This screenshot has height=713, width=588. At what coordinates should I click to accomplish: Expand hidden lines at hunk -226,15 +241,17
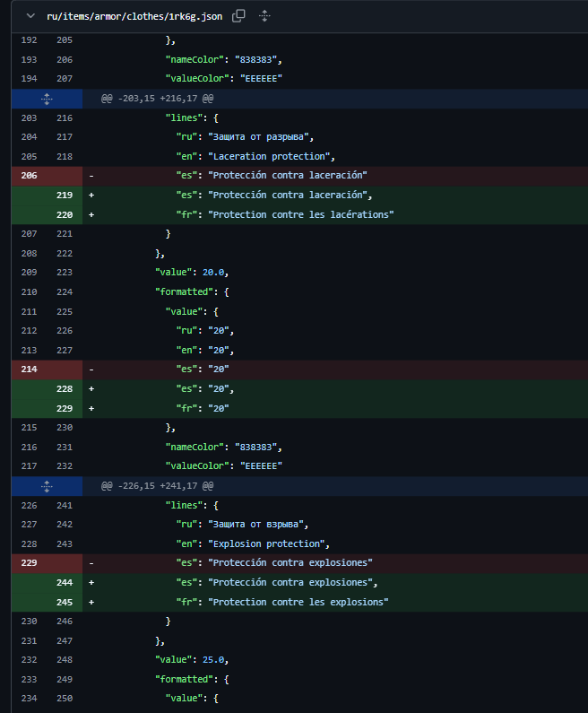(47, 486)
